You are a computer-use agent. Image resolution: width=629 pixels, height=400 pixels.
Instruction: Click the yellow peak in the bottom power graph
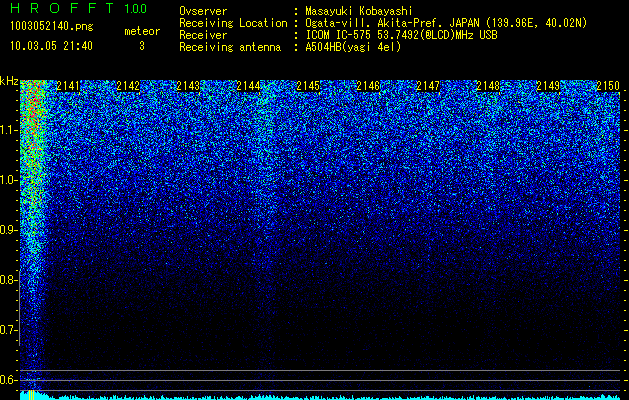click(32, 394)
